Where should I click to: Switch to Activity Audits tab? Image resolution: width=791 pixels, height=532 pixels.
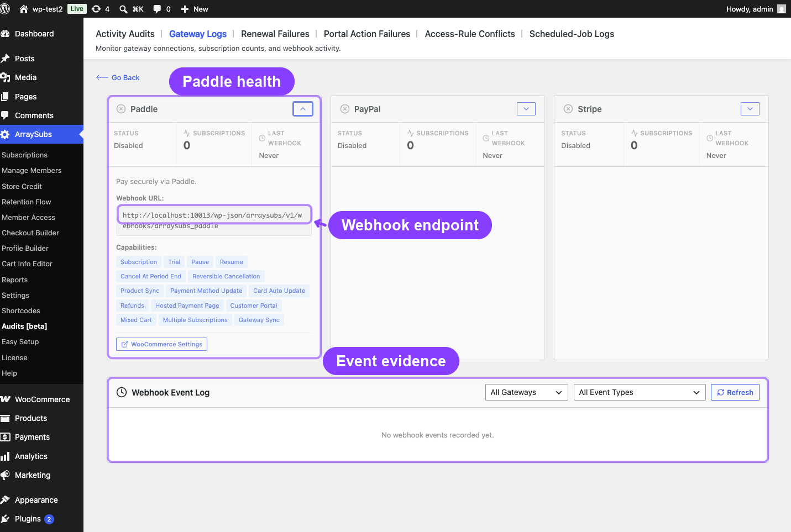tap(125, 34)
